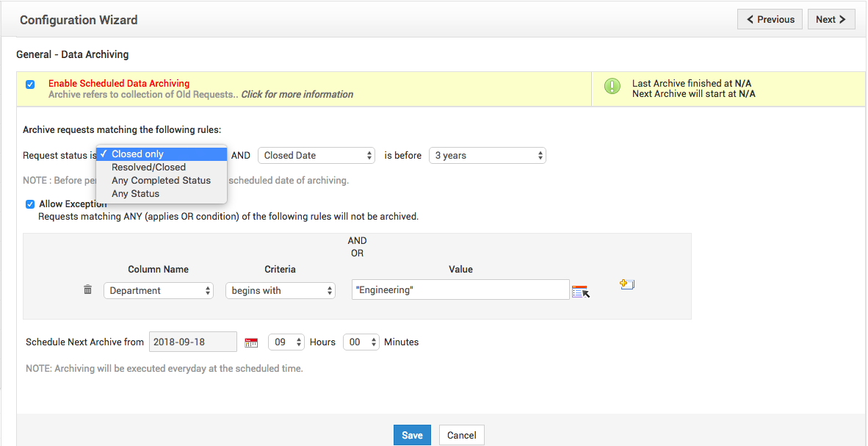Click Last Archive finished at N/A text

[x=692, y=84]
